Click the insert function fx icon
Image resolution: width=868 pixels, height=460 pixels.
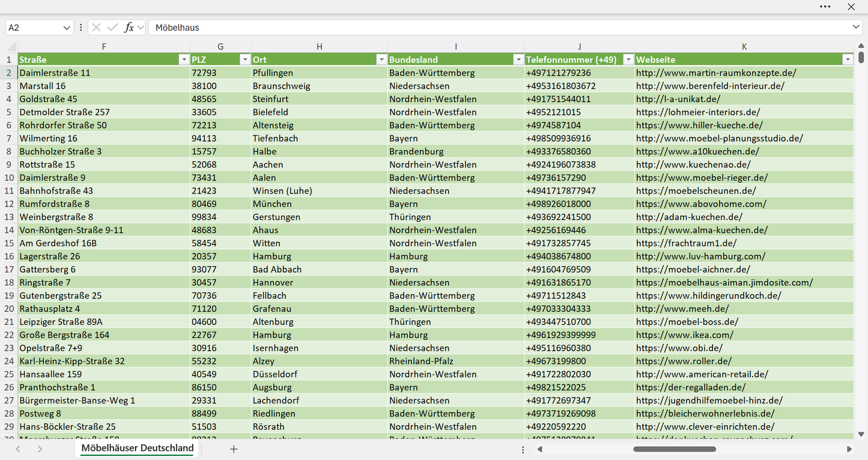(x=129, y=28)
